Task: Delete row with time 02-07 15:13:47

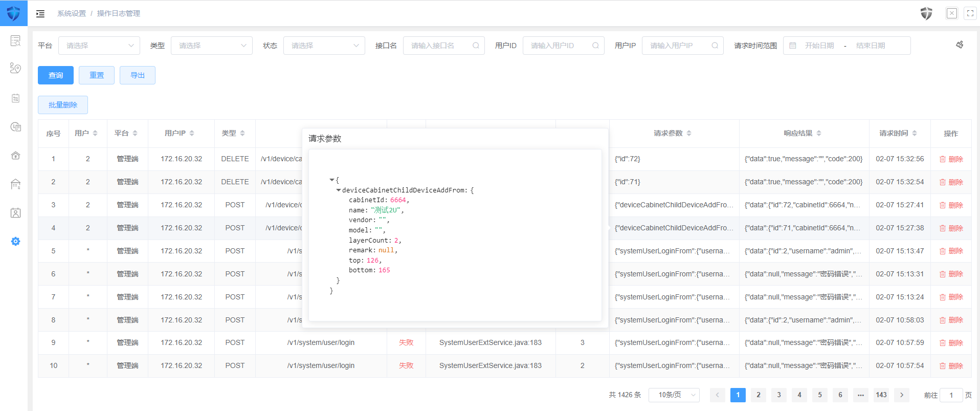Action: (x=951, y=251)
